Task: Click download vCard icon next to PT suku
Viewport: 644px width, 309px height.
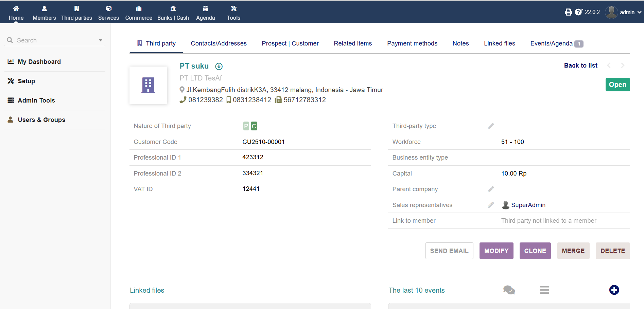Action: 219,67
